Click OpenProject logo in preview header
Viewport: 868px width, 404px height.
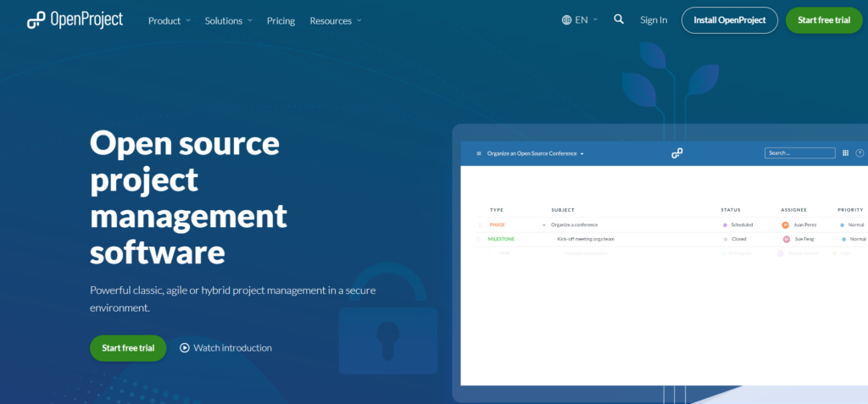coord(676,153)
